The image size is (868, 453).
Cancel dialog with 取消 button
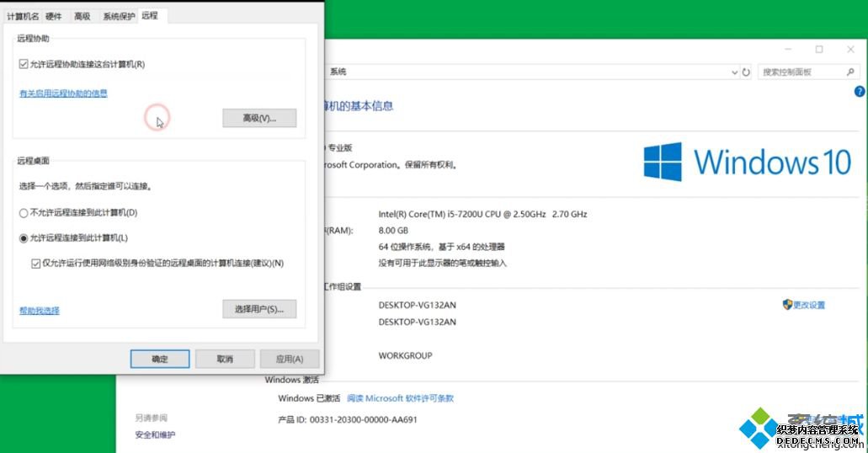(x=225, y=359)
